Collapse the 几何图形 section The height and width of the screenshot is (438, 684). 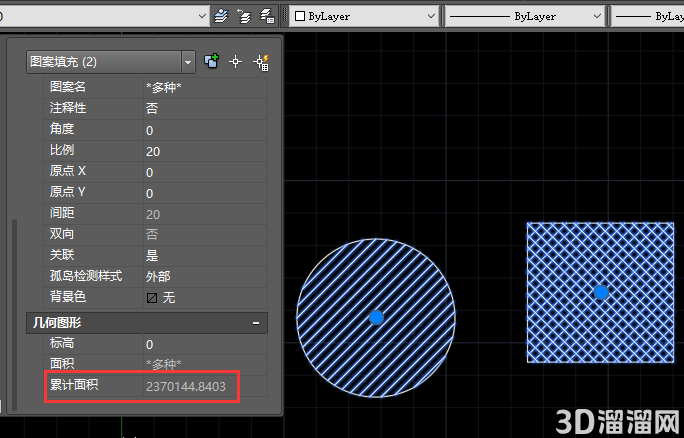[256, 323]
